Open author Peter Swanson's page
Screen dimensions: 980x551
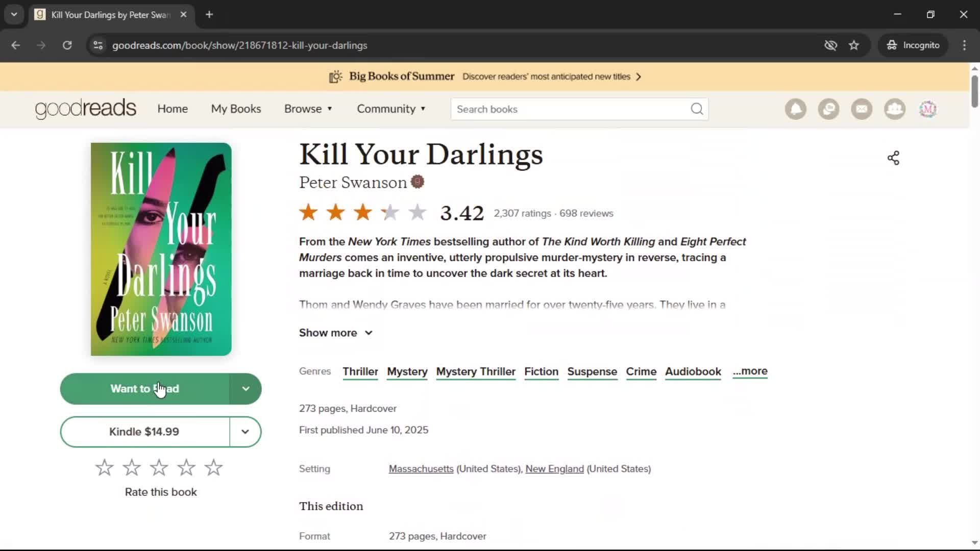353,182
